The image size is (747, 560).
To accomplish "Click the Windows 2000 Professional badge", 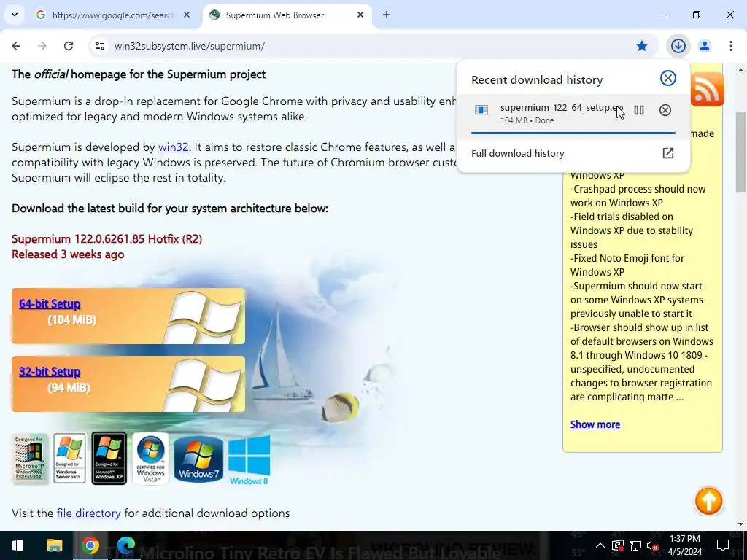I will pos(29,458).
